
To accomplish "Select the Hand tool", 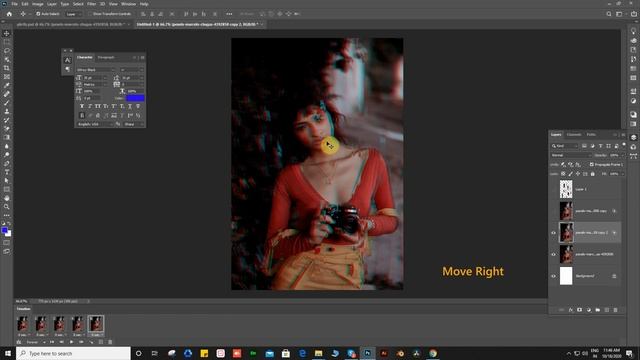I will point(7,198).
